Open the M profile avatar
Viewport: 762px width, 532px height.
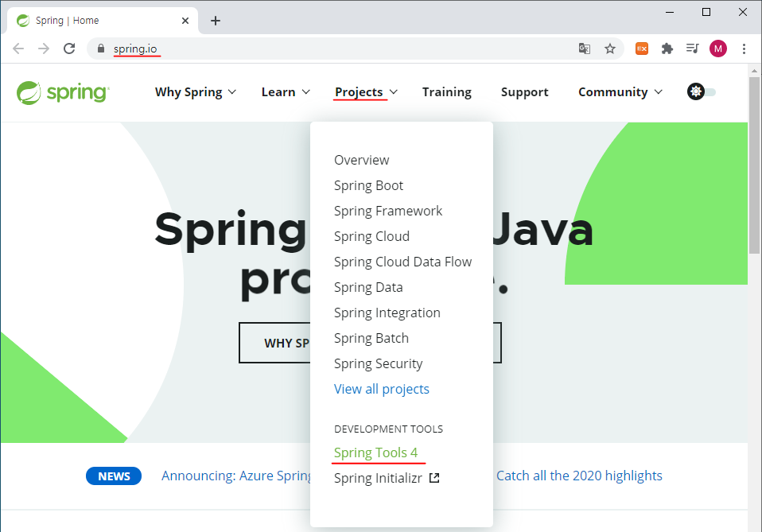pos(718,49)
